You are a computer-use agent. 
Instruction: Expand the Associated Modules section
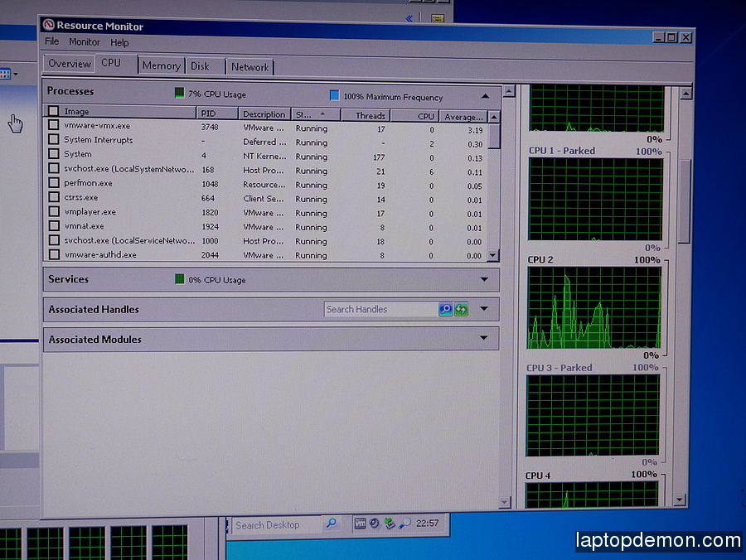[x=484, y=338]
